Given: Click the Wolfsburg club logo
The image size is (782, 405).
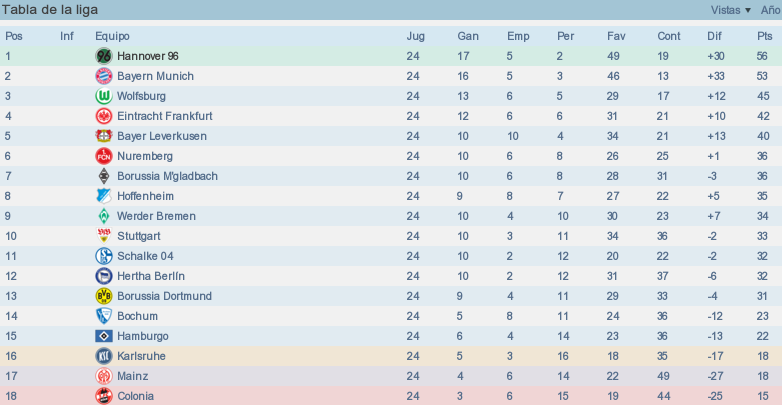Looking at the screenshot, I should (104, 96).
